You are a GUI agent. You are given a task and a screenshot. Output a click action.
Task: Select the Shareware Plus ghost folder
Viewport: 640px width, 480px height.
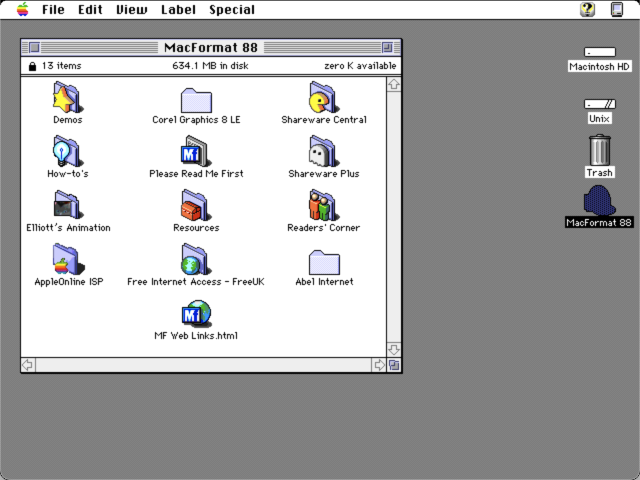324,151
